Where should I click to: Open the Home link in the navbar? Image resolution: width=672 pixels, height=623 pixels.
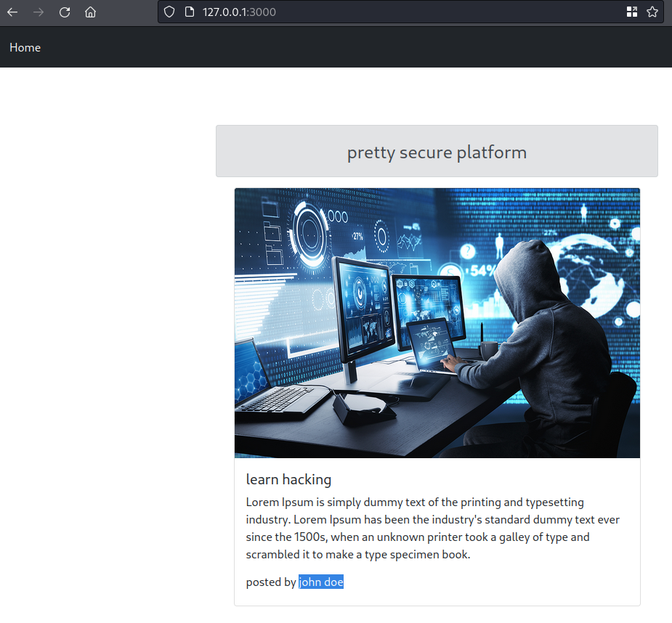pyautogui.click(x=25, y=48)
